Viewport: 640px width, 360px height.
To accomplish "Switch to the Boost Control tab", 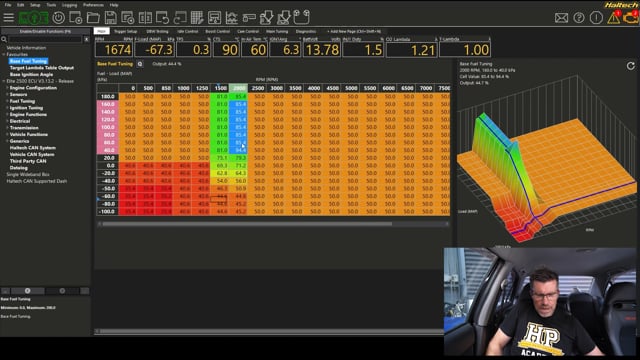I will [218, 31].
